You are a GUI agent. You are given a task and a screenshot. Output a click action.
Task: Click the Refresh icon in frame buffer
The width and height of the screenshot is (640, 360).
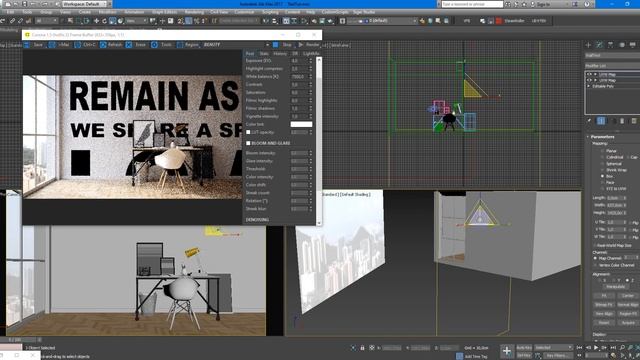pos(103,45)
